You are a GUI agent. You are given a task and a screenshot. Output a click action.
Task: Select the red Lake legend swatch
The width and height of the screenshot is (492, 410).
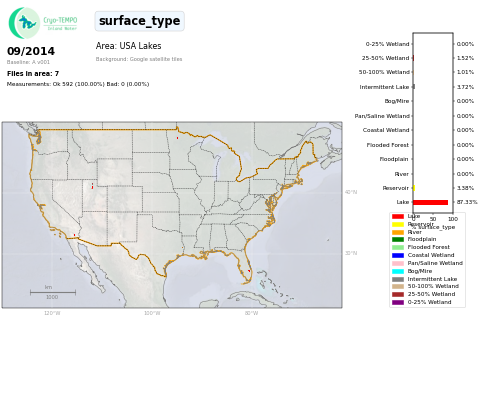click(x=398, y=217)
